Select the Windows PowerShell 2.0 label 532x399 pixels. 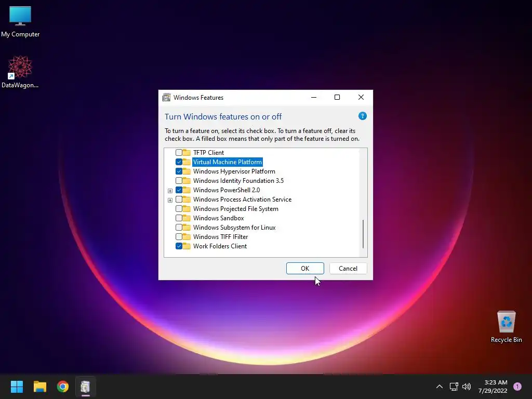click(227, 190)
